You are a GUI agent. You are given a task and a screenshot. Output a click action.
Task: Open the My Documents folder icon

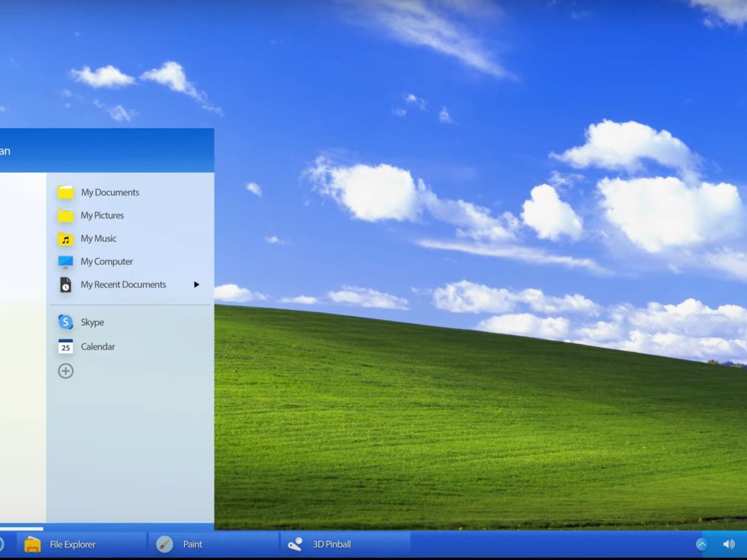(65, 192)
